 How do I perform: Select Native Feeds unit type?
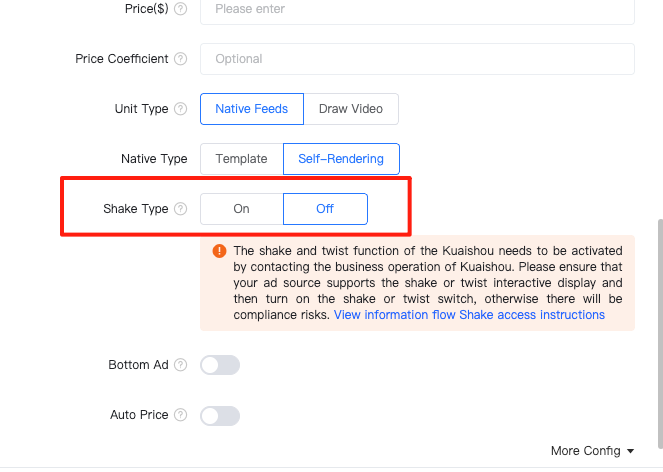(x=252, y=109)
